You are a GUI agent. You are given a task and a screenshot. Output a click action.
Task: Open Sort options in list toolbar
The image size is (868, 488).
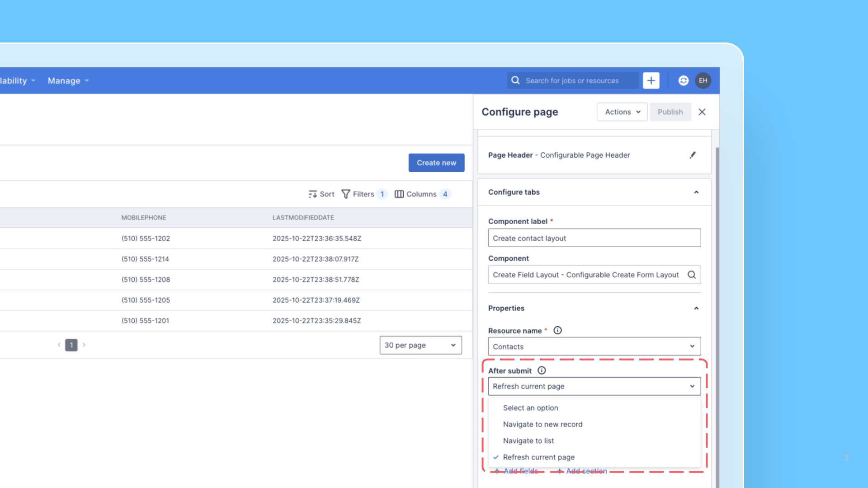pyautogui.click(x=321, y=194)
